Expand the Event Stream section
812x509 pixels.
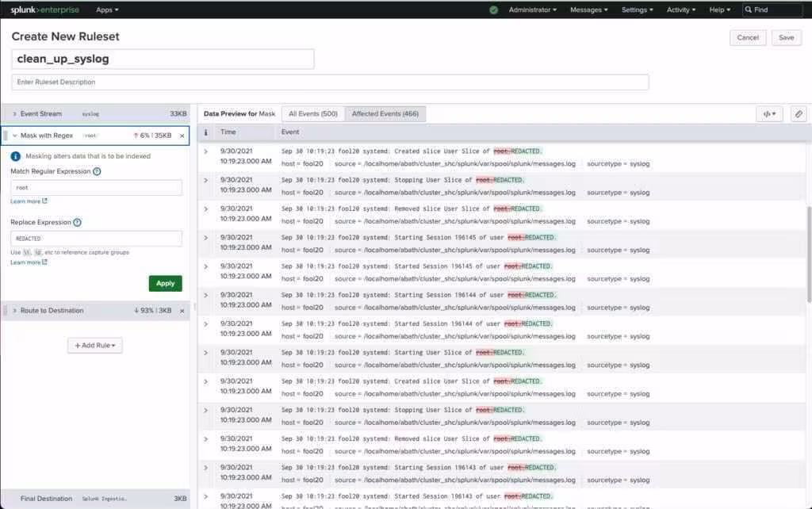[x=14, y=114]
